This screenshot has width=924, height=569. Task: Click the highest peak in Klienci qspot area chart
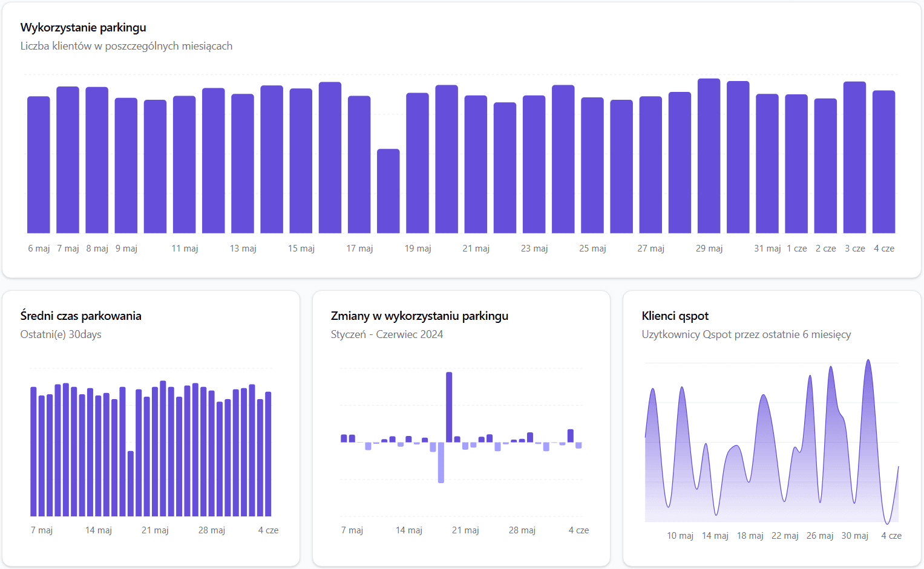click(x=868, y=362)
